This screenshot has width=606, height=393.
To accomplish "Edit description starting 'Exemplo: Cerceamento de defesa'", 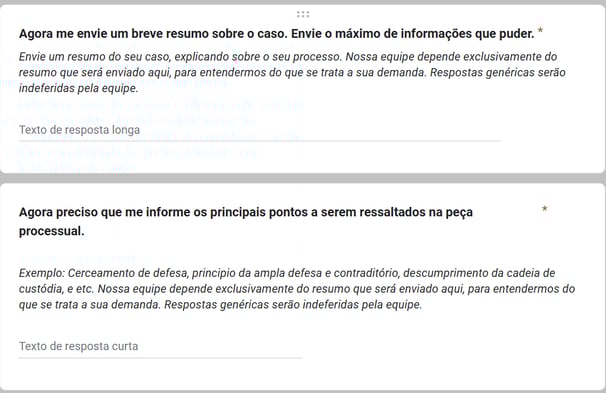I will tap(297, 289).
